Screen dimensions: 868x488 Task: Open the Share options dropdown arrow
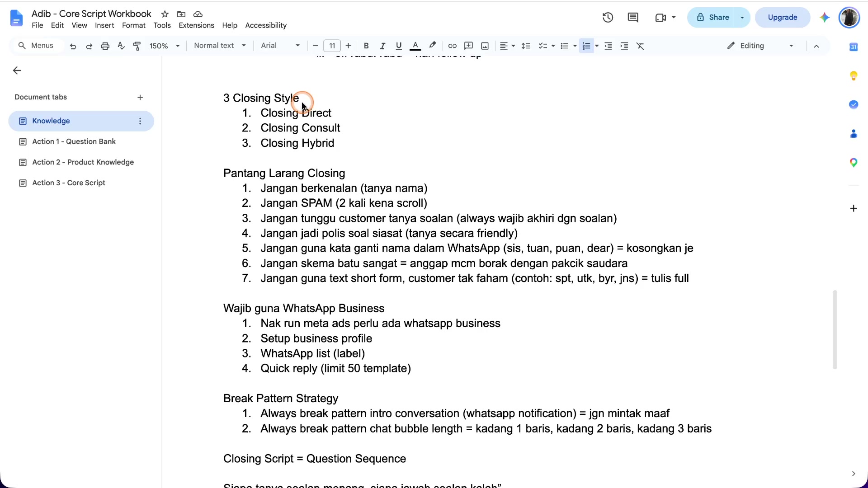tap(742, 18)
